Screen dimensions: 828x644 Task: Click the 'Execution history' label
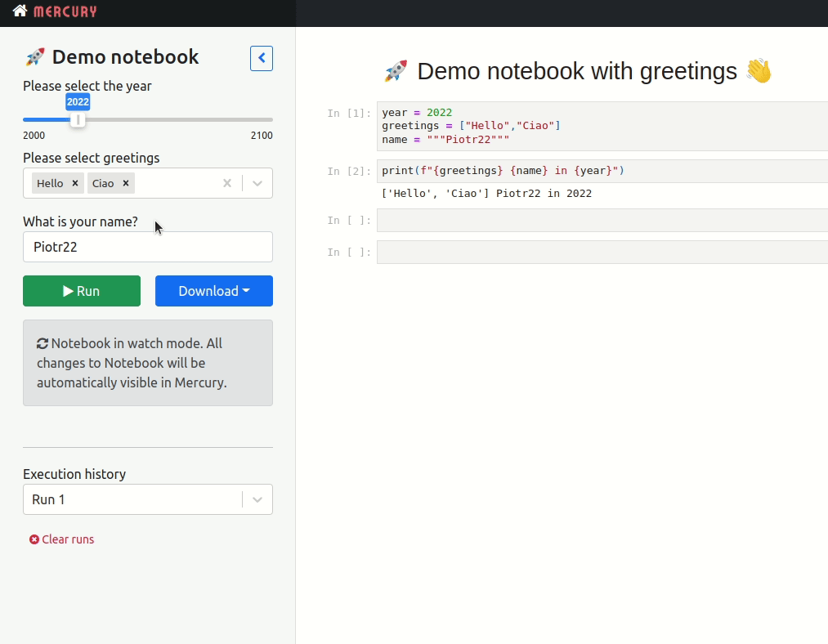[74, 474]
